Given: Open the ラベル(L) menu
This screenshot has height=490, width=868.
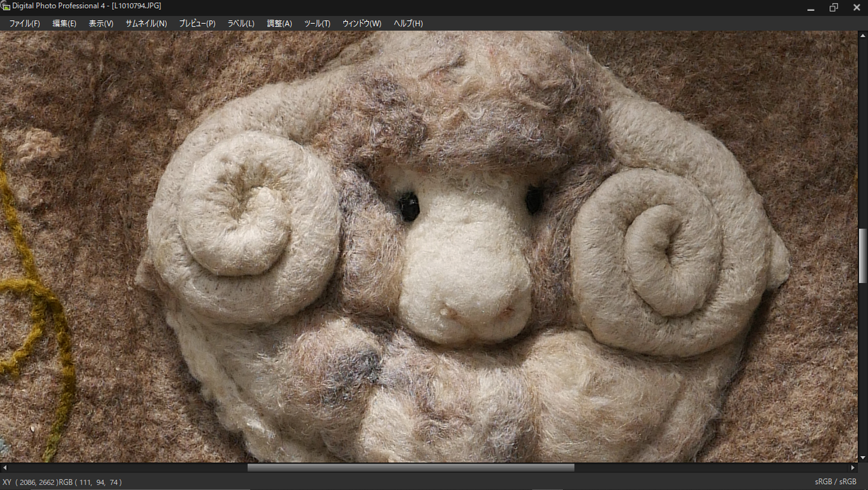Looking at the screenshot, I should (x=241, y=24).
